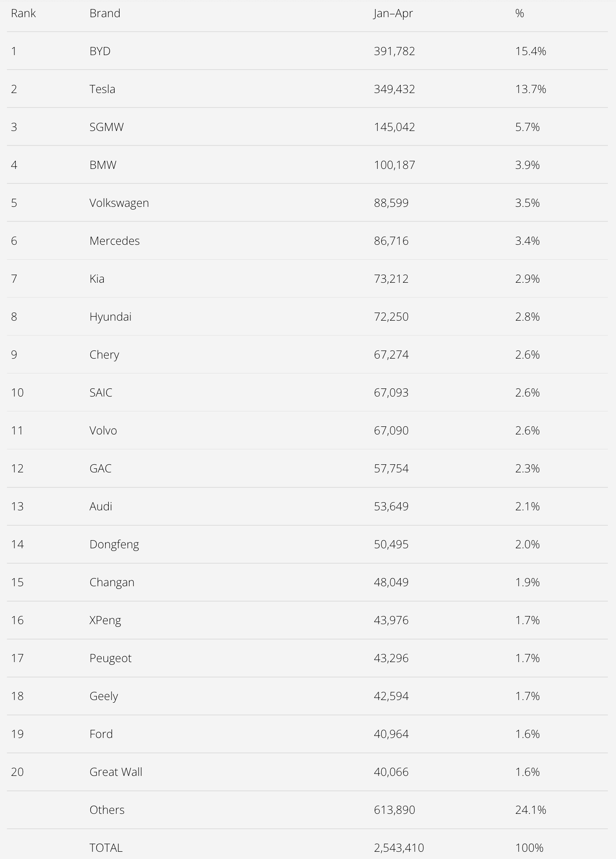
Task: Click XPeng in the brand column
Action: point(105,621)
